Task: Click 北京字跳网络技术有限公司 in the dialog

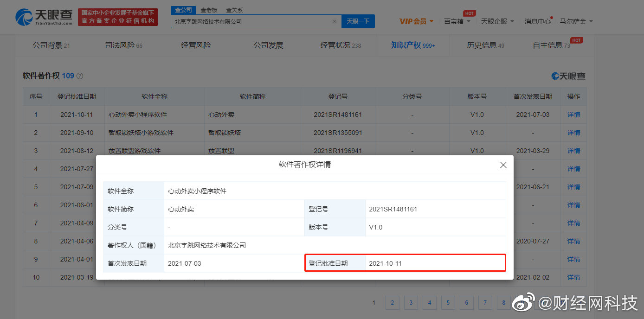Action: tap(206, 245)
